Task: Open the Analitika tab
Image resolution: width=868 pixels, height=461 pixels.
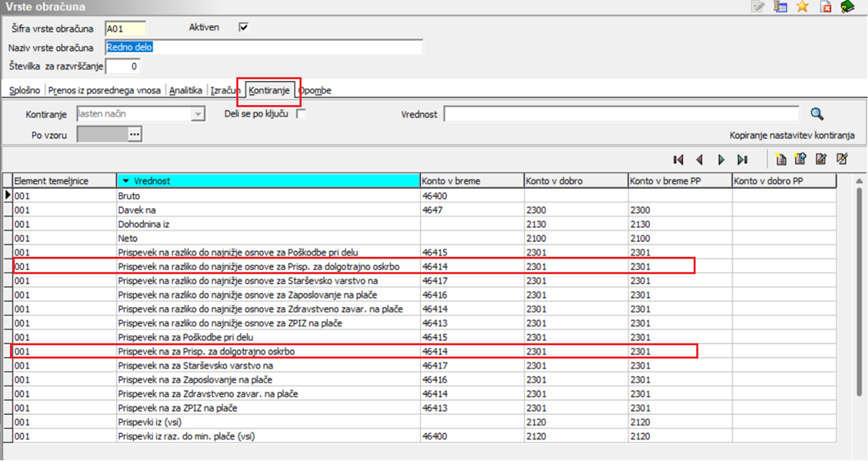Action: coord(186,90)
